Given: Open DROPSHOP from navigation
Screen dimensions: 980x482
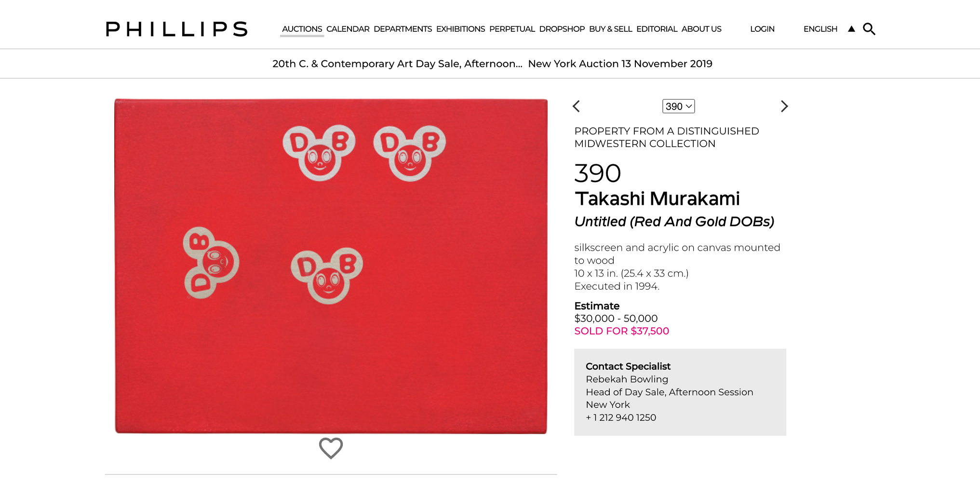Looking at the screenshot, I should point(562,29).
